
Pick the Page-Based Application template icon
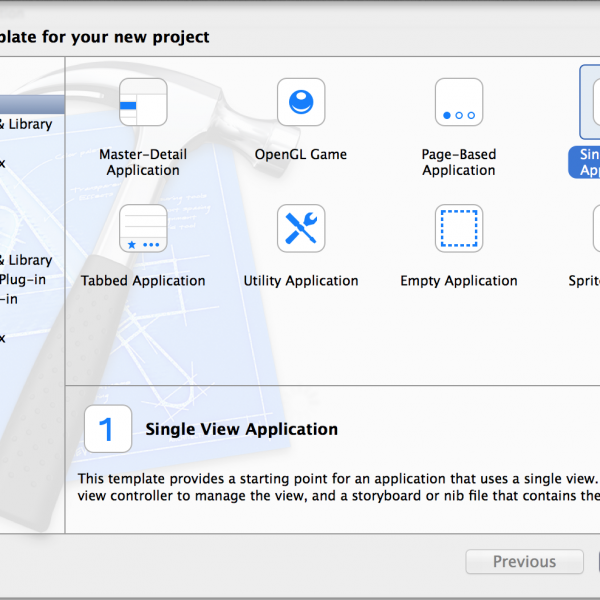point(459,102)
